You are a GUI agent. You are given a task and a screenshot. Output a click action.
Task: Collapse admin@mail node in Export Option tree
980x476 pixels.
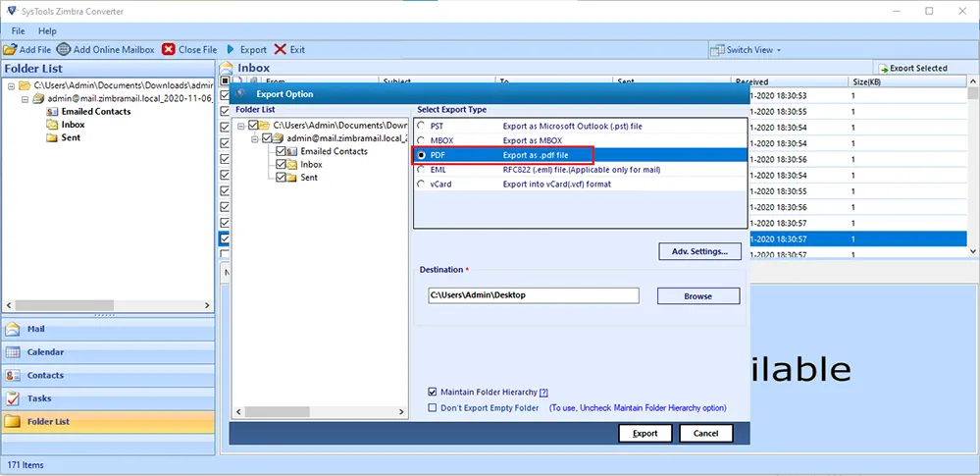[x=255, y=138]
